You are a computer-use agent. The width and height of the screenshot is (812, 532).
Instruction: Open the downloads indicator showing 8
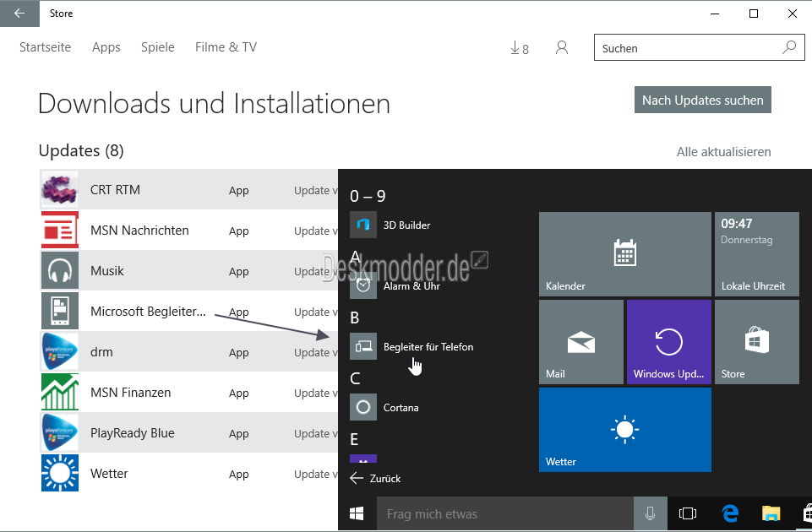point(520,48)
